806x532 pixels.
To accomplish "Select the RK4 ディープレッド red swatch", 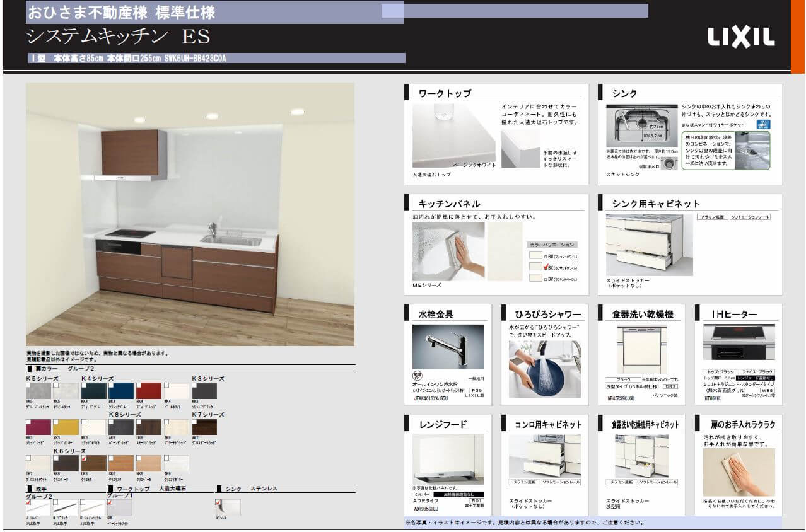I will [149, 391].
